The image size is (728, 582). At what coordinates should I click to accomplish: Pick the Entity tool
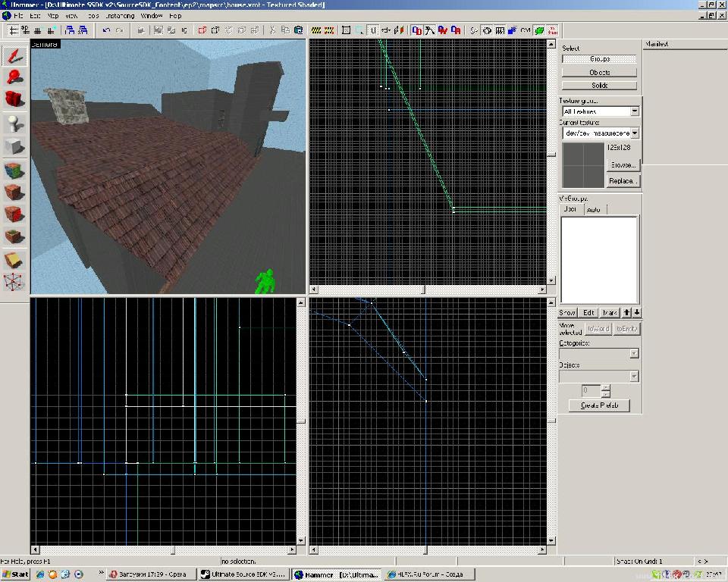(x=14, y=123)
